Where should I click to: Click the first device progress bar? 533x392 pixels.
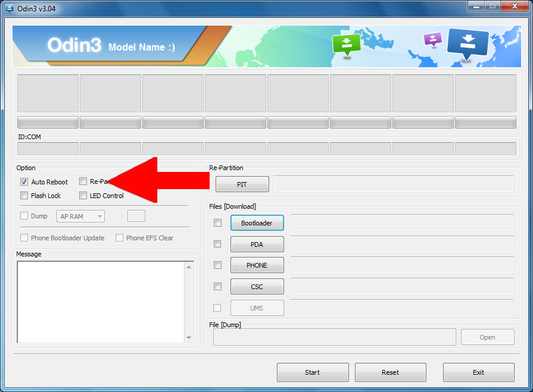pos(48,122)
